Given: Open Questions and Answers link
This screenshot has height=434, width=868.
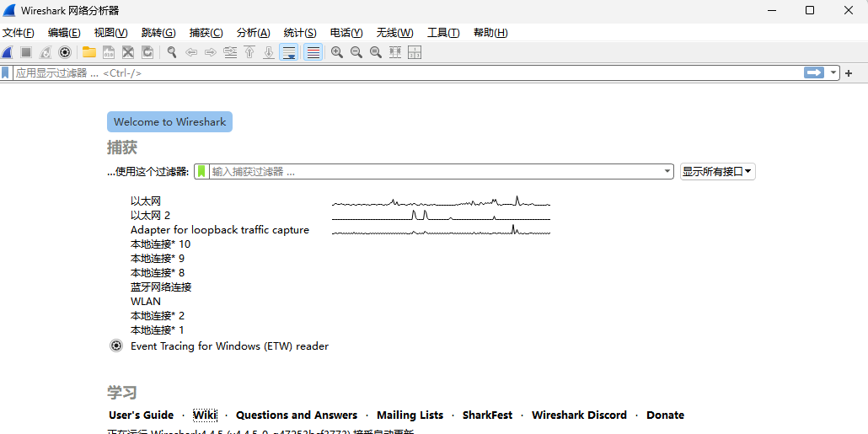Looking at the screenshot, I should click(x=297, y=415).
